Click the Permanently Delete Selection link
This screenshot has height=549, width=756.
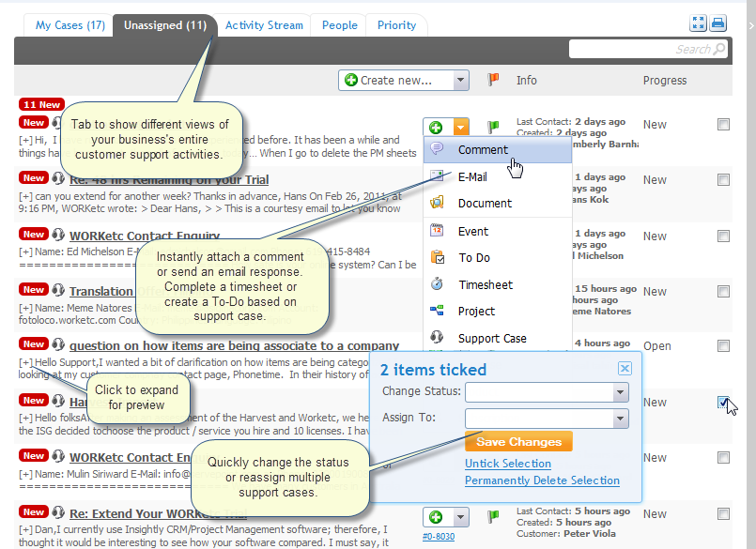[542, 480]
